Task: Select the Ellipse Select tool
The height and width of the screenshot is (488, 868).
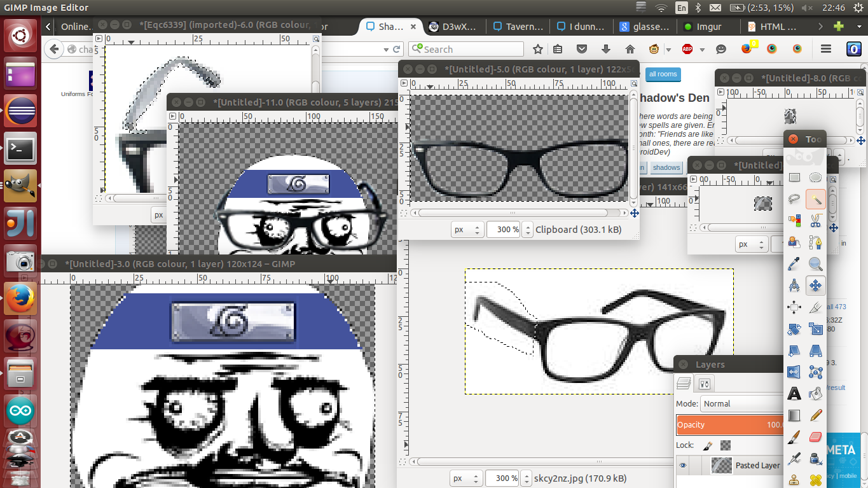Action: click(x=815, y=178)
